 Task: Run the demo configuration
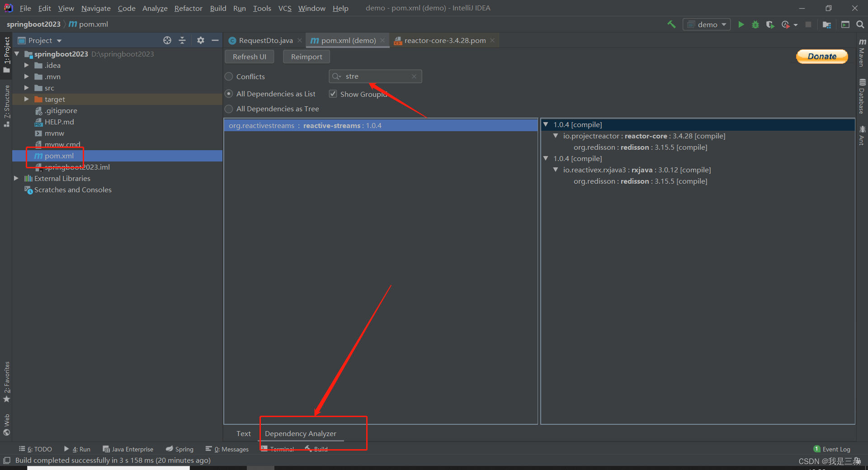741,24
